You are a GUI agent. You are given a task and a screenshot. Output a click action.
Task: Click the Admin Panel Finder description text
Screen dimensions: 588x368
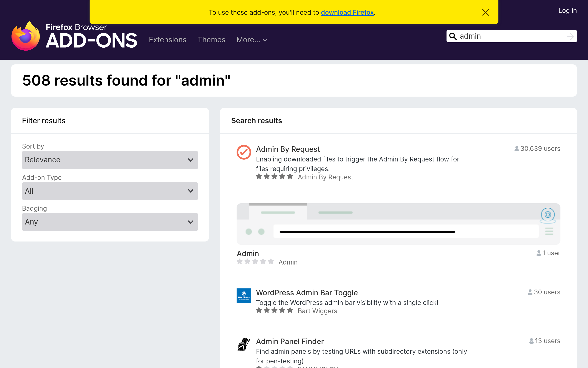pyautogui.click(x=361, y=356)
